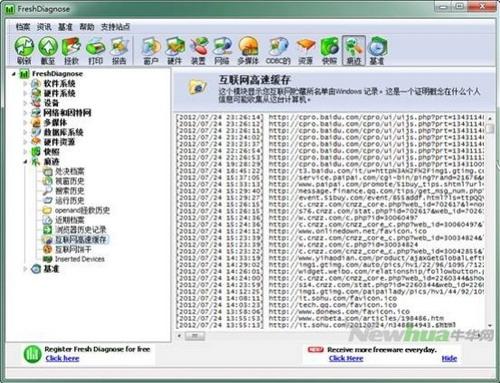Screen dimensions: 500x383
Task: Select 近期档案 tree item
Action: [69, 220]
